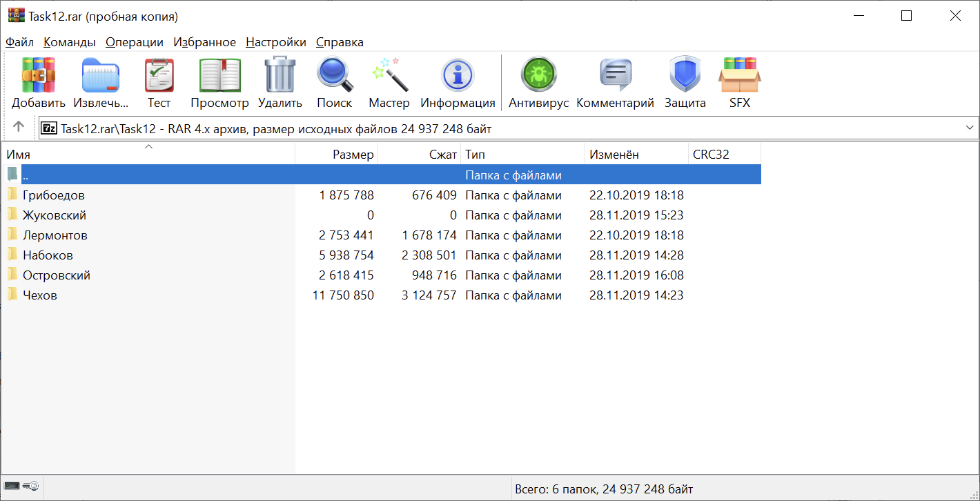Click the Защита shield icon
980x501 pixels.
point(685,83)
